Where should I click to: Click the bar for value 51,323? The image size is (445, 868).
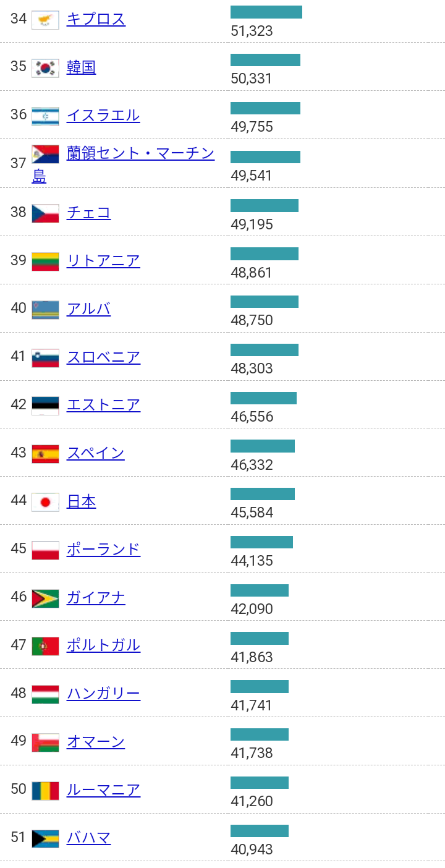point(266,12)
